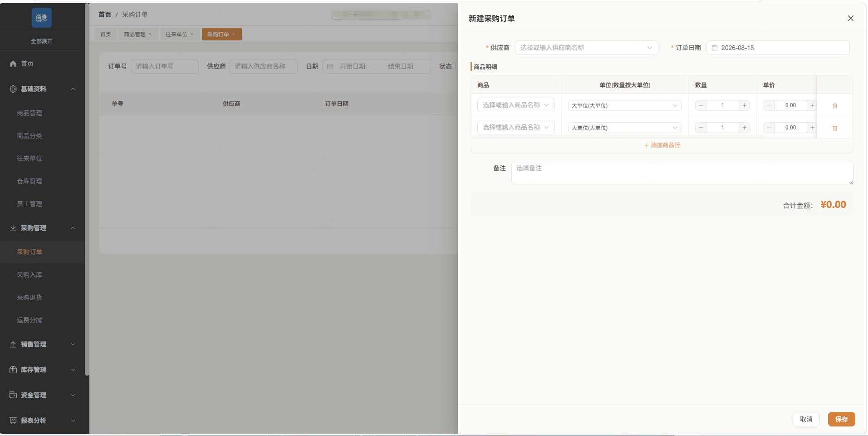Increase quantity in the first product row
The height and width of the screenshot is (436, 868).
744,105
